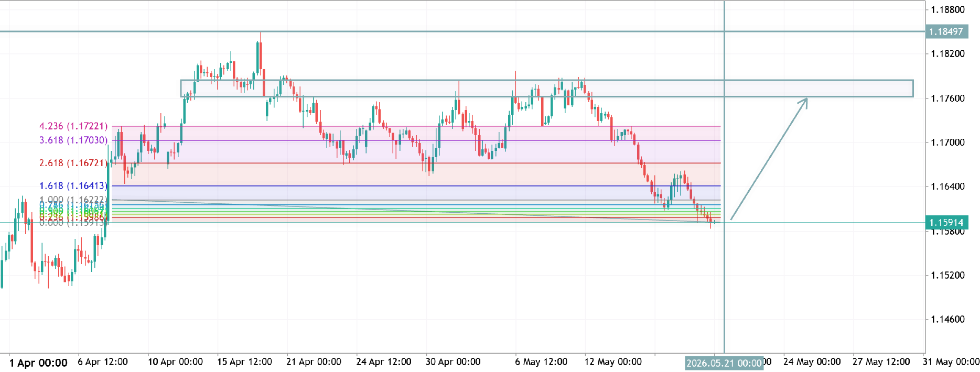Click the 27 May 12:00 time axis label
Image resolution: width=980 pixels, height=372 pixels.
pos(881,362)
